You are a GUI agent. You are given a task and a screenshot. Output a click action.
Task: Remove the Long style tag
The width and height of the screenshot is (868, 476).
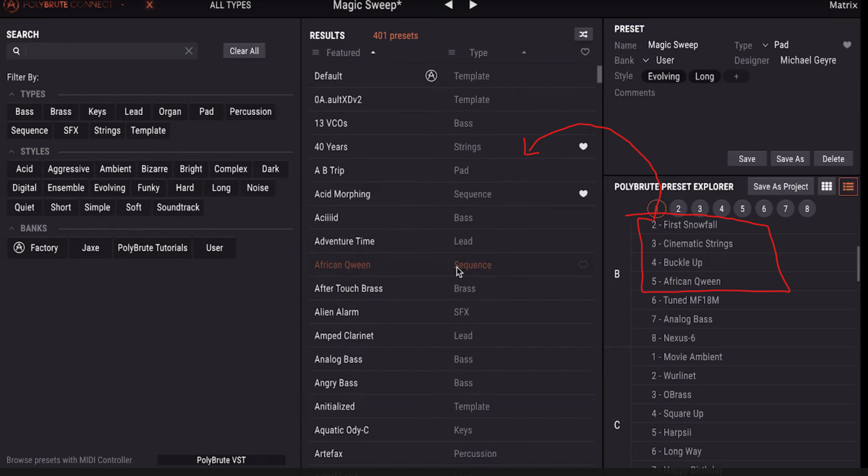click(x=705, y=77)
